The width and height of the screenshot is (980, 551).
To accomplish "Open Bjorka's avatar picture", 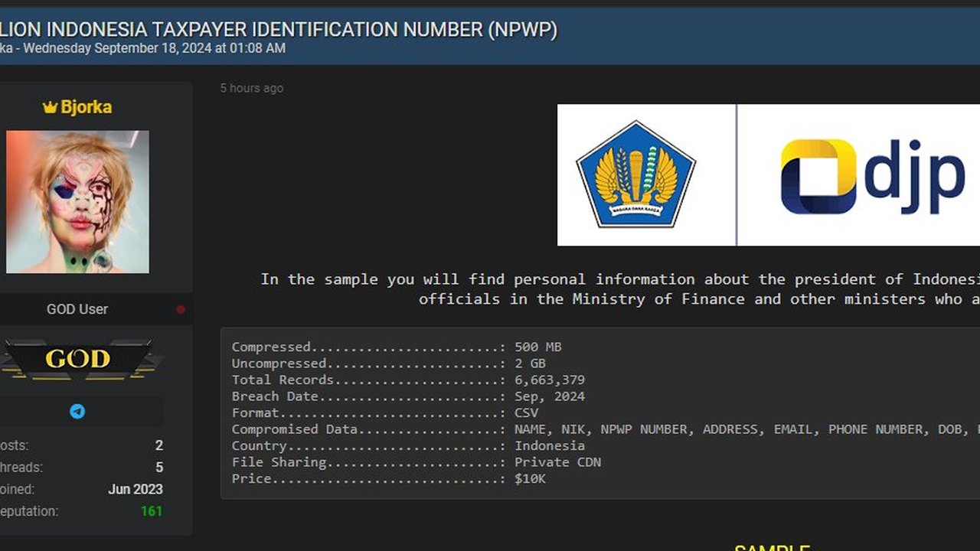I will coord(77,202).
